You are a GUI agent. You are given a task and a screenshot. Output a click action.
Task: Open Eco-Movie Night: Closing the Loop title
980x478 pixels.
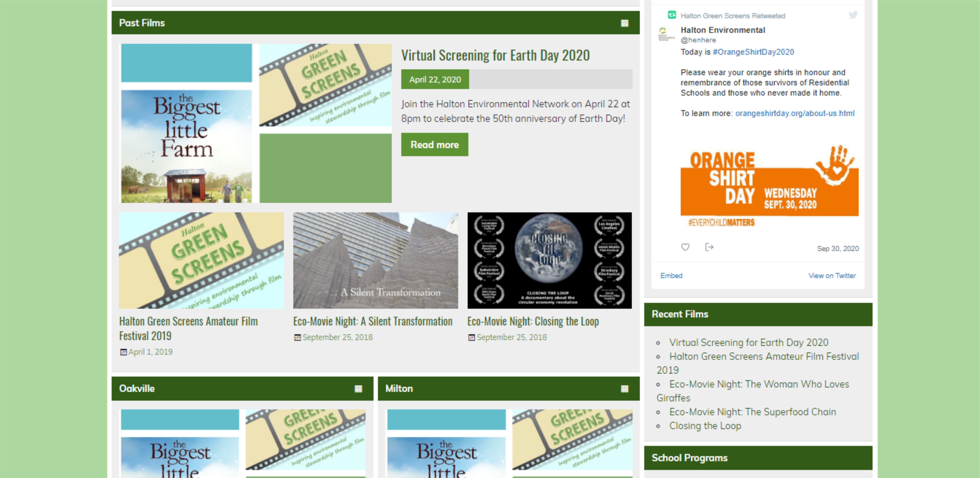pos(533,321)
